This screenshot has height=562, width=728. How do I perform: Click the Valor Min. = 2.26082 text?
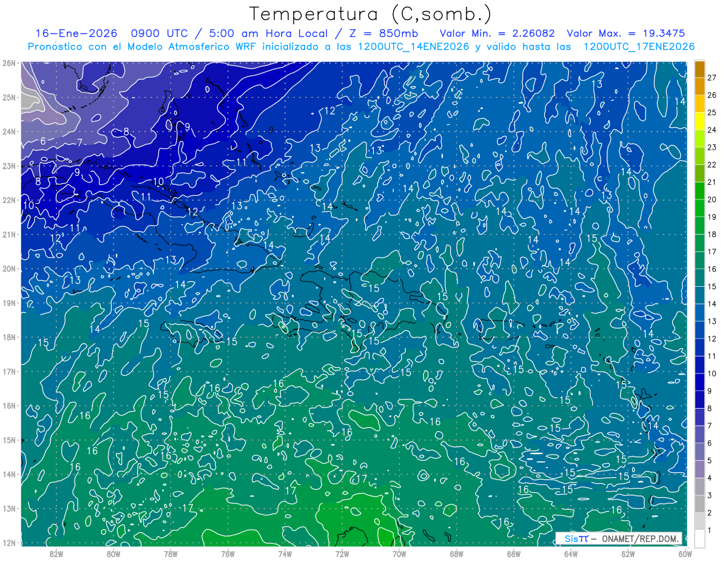click(497, 34)
